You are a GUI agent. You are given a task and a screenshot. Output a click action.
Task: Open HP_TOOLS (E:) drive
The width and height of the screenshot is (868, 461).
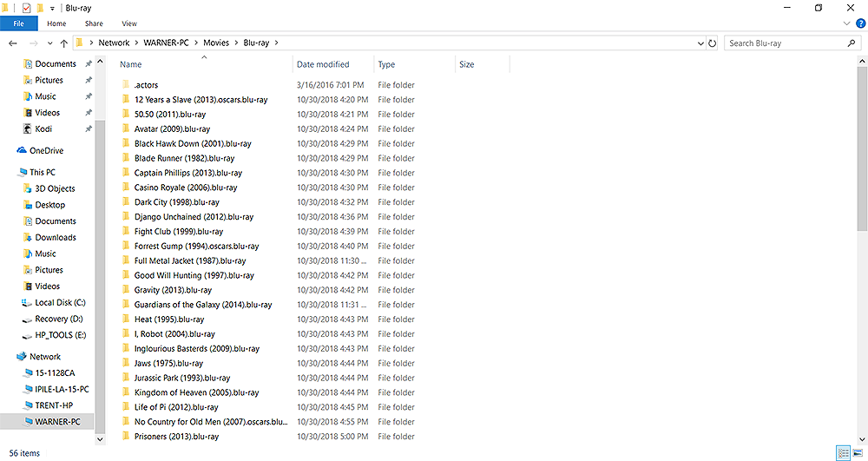point(61,335)
